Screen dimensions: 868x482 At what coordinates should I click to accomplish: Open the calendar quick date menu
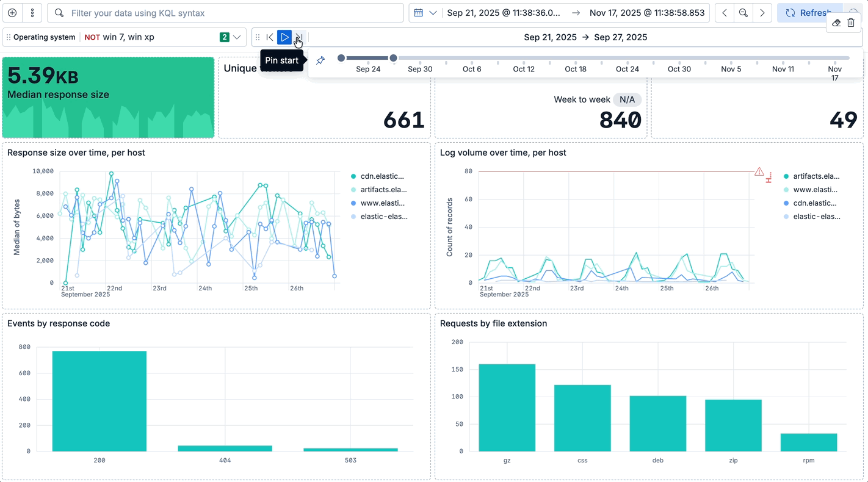point(425,13)
